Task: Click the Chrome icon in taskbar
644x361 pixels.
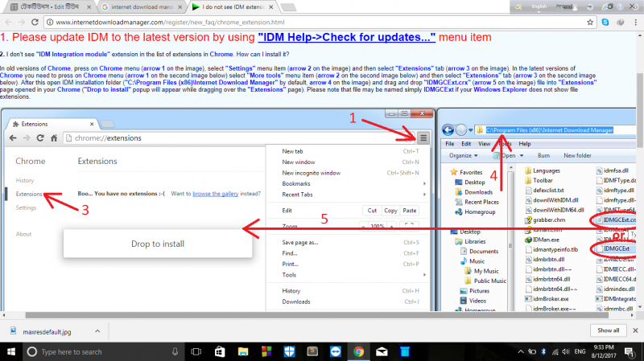Action: tap(358, 351)
